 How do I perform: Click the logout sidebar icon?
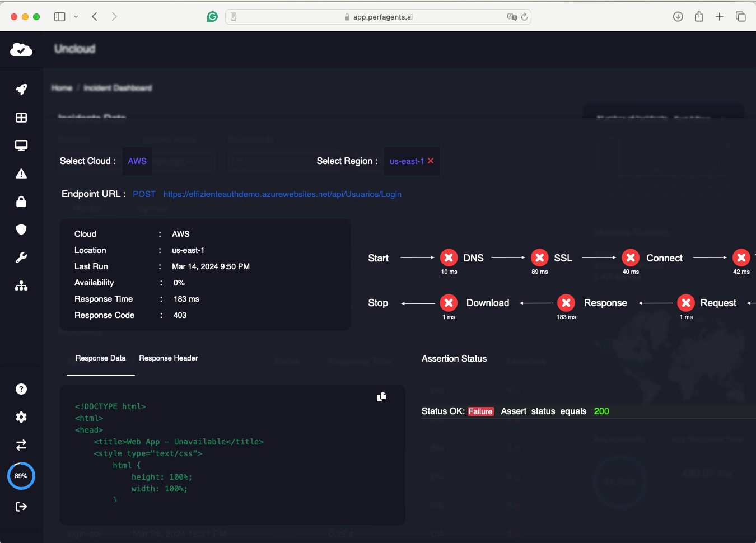(21, 507)
